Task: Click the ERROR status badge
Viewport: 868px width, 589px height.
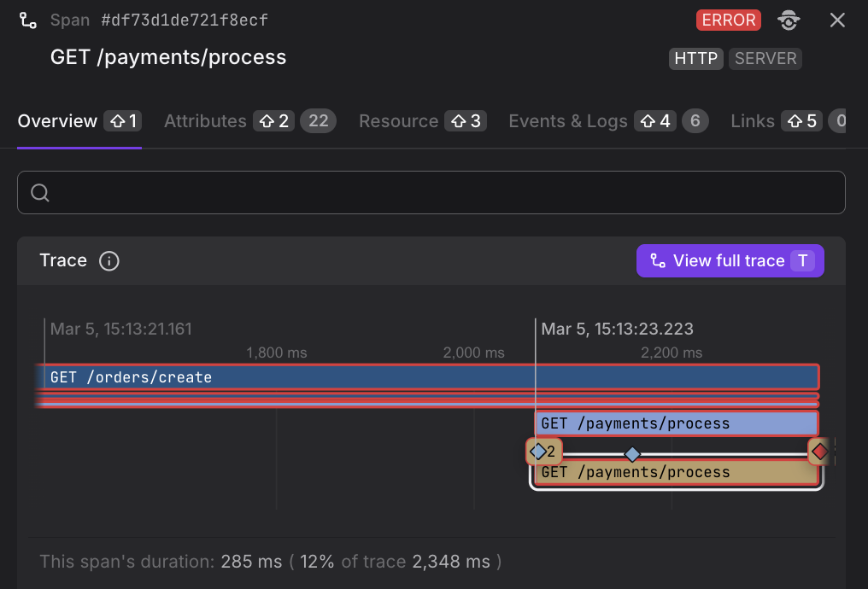Action: [728, 20]
